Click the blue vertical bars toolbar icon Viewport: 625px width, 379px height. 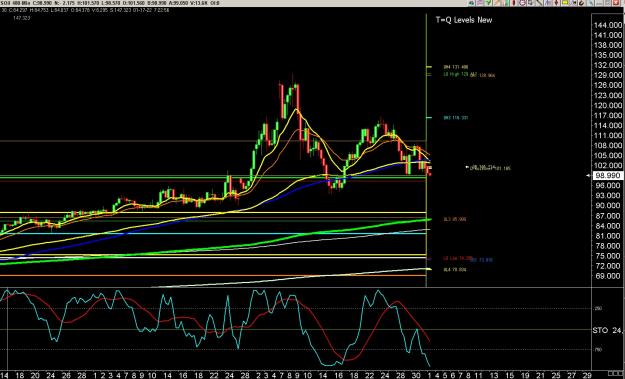547,3
